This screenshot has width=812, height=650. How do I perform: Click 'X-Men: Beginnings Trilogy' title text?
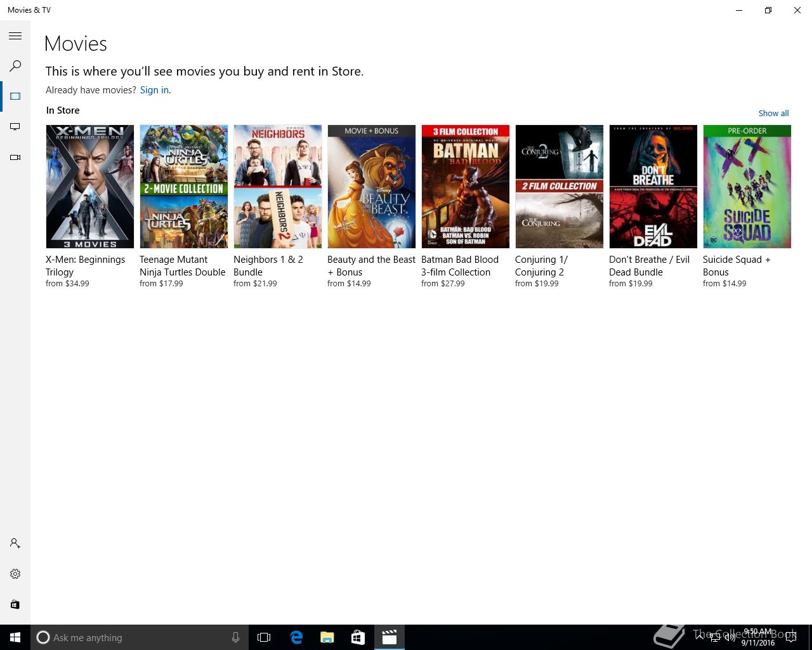tap(86, 266)
